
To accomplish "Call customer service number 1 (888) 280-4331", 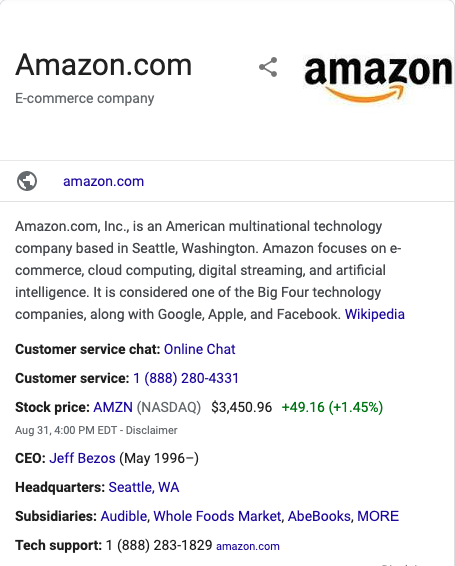I will click(x=186, y=378).
